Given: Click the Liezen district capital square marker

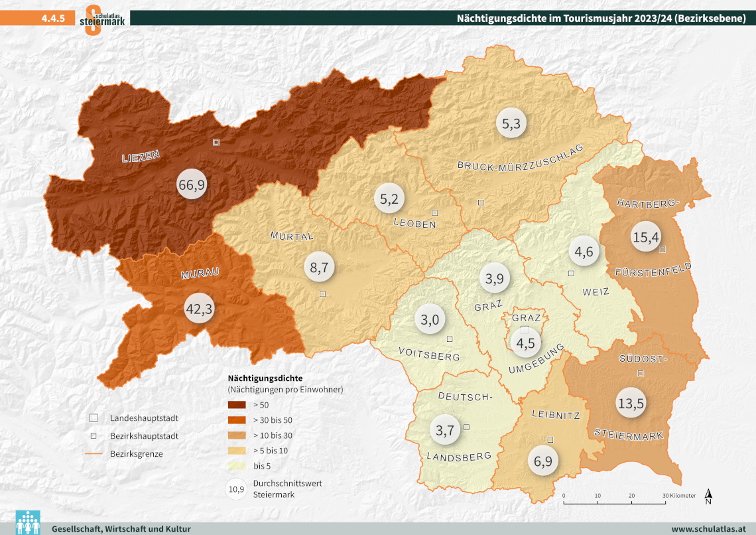Looking at the screenshot, I should click(216, 142).
